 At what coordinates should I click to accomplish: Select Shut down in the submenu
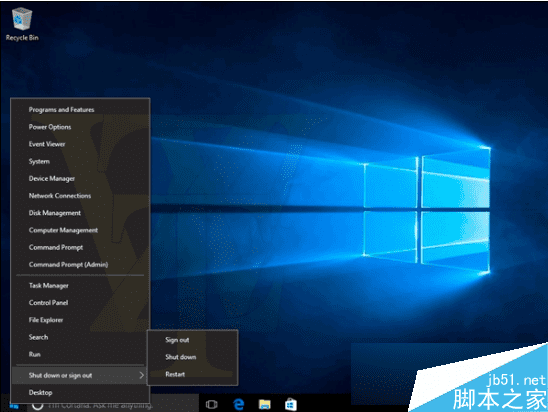click(193, 357)
